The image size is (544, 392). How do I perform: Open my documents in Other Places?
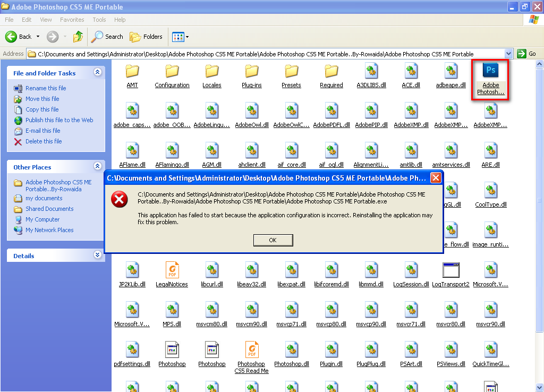(x=44, y=198)
